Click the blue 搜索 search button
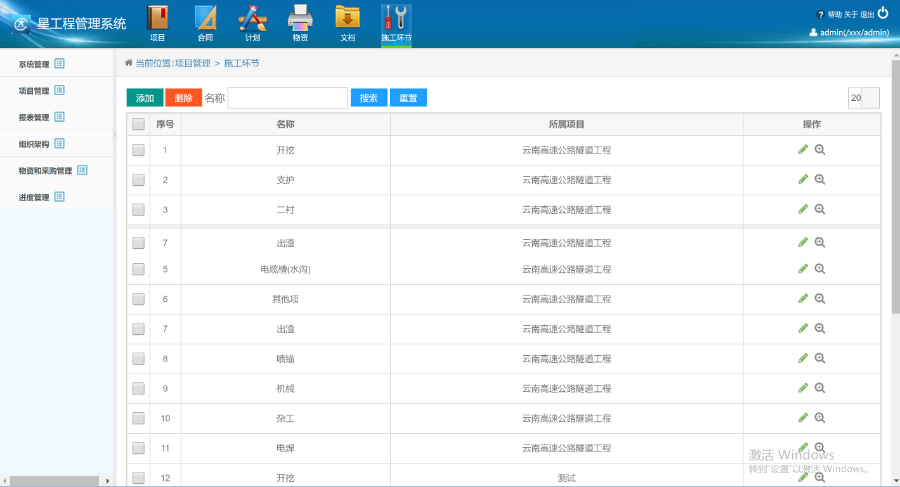The width and height of the screenshot is (900, 487). [368, 98]
